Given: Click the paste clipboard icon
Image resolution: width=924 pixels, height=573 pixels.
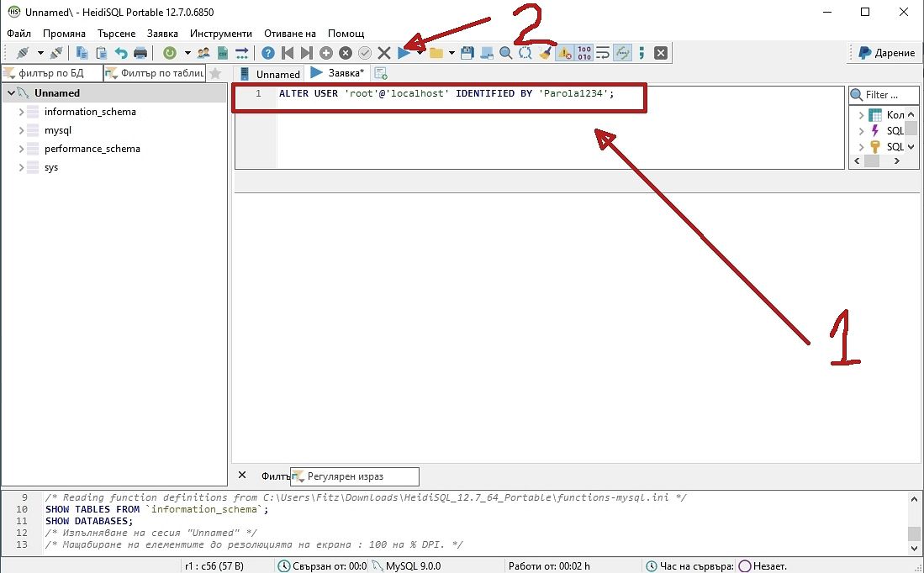Looking at the screenshot, I should point(102,53).
